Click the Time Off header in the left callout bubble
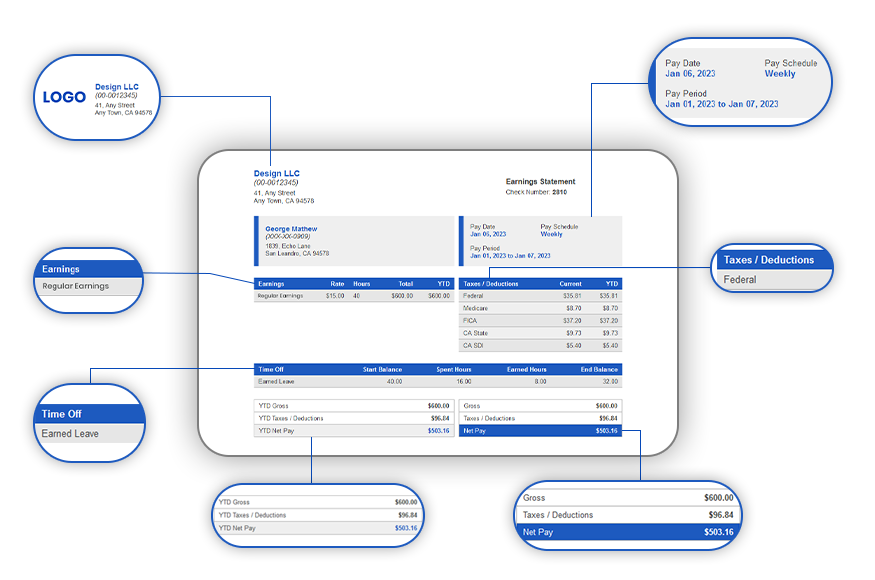The height and width of the screenshot is (580, 875). (x=61, y=414)
